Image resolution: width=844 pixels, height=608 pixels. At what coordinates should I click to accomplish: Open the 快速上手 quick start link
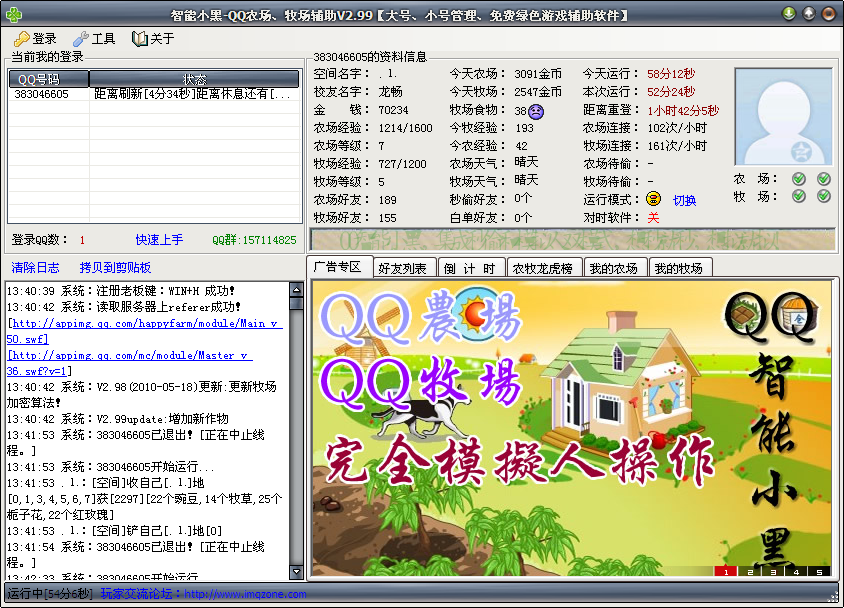(x=159, y=239)
